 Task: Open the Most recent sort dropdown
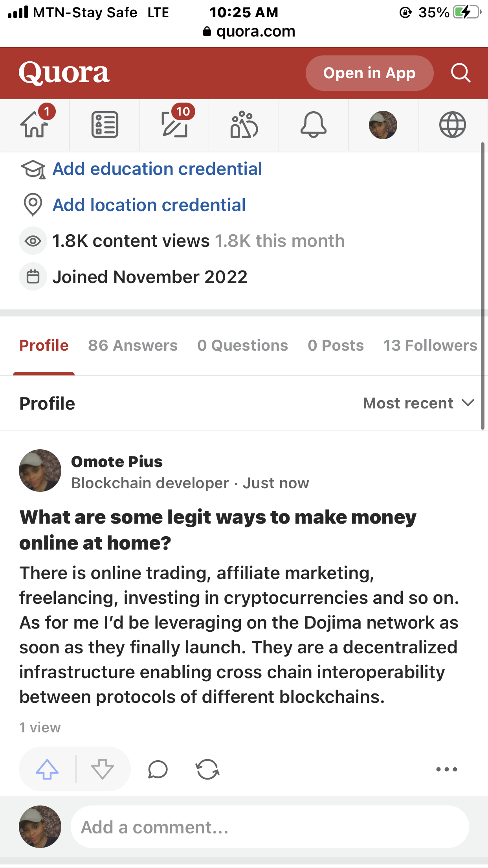point(418,403)
